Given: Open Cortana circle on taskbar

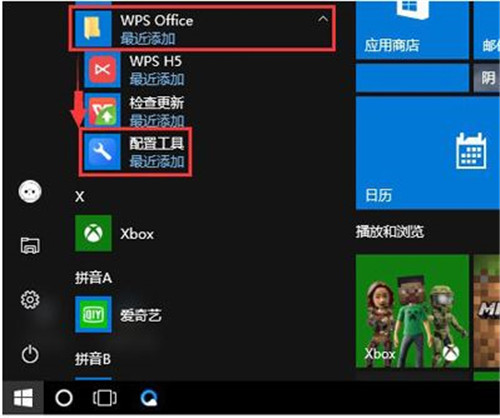Looking at the screenshot, I should (64, 398).
